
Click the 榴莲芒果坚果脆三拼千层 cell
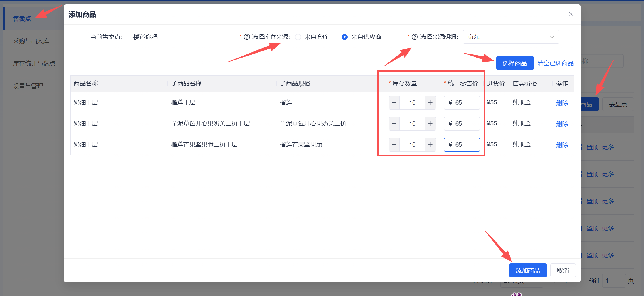click(x=204, y=144)
